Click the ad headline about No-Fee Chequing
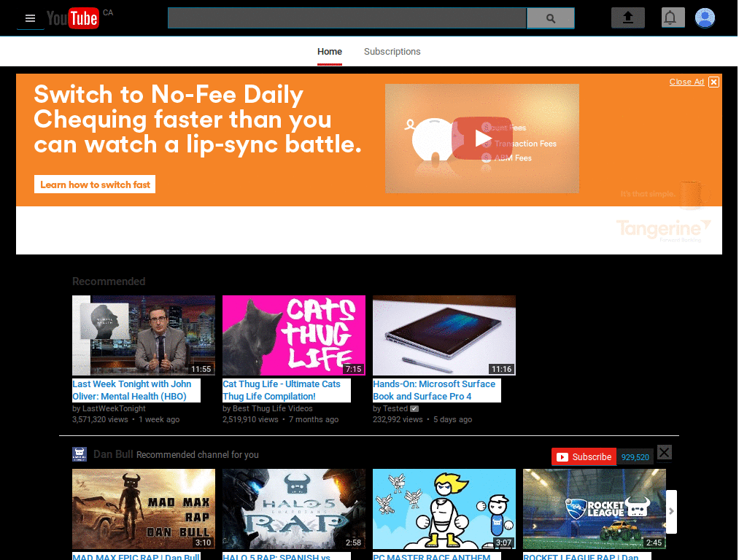Screen dimensions: 747x560 (x=197, y=119)
